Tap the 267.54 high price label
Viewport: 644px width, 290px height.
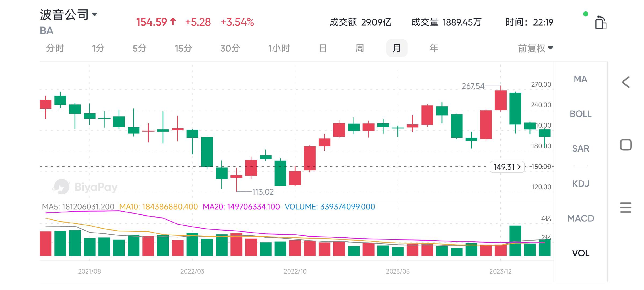[x=473, y=86]
